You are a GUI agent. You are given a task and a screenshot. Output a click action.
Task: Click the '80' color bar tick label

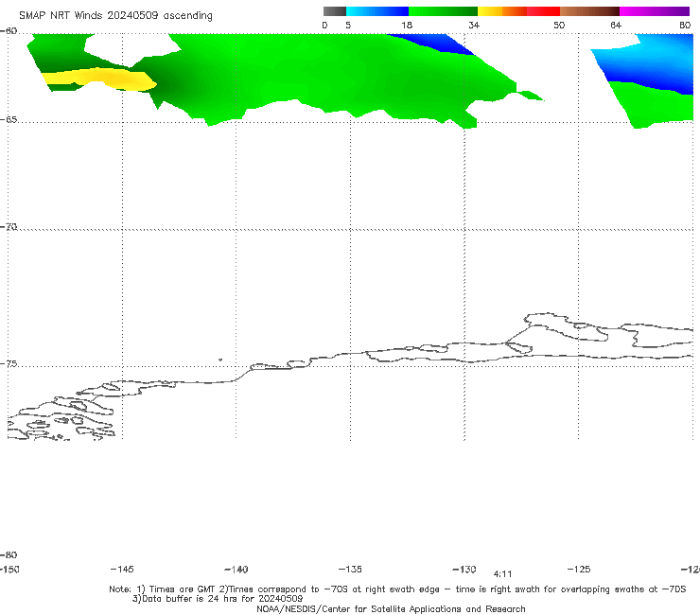[685, 25]
